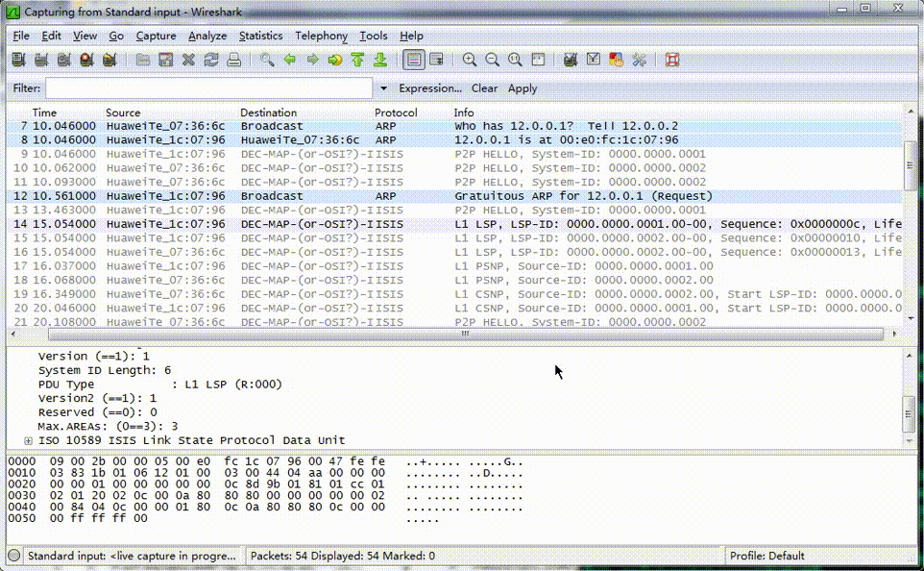Open the Tools menu
Viewport: 924px width, 571px height.
tap(374, 36)
